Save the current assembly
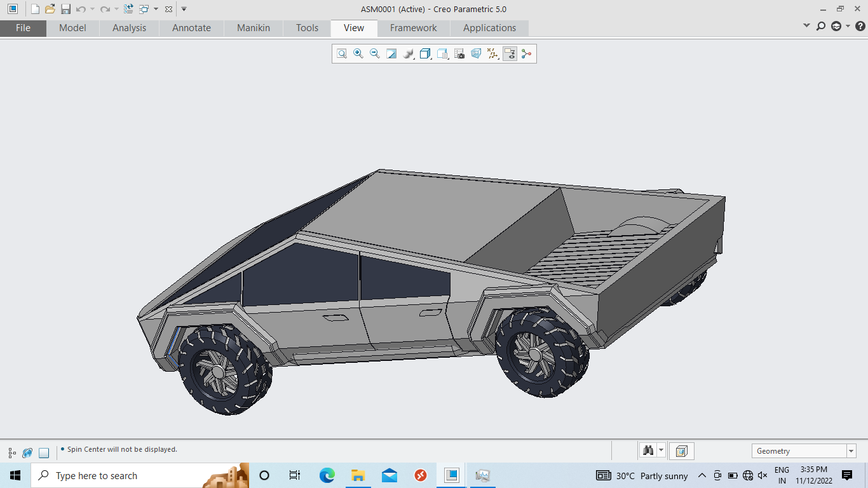Viewport: 868px width, 488px height. tap(65, 9)
